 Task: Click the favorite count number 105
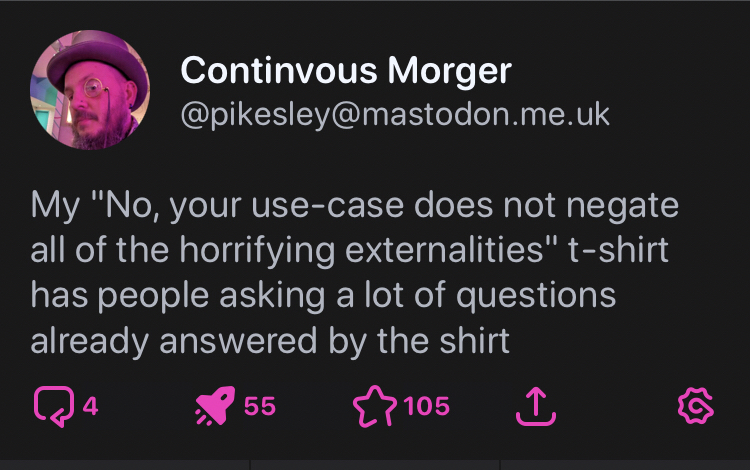coord(427,406)
